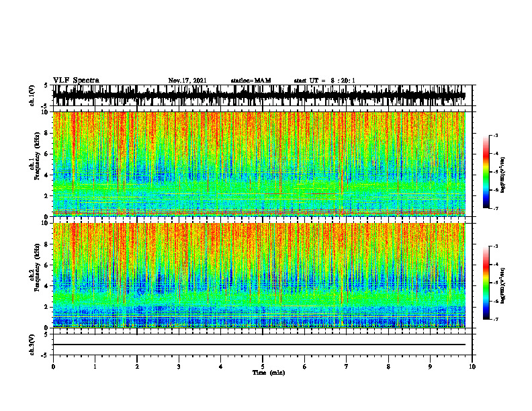Click the ch.2 colorbar log(PSD) unit label

coord(503,285)
